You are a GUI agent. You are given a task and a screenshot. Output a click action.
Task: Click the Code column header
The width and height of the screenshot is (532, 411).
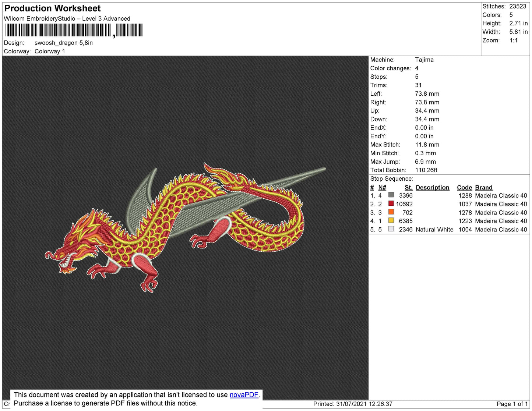(464, 187)
